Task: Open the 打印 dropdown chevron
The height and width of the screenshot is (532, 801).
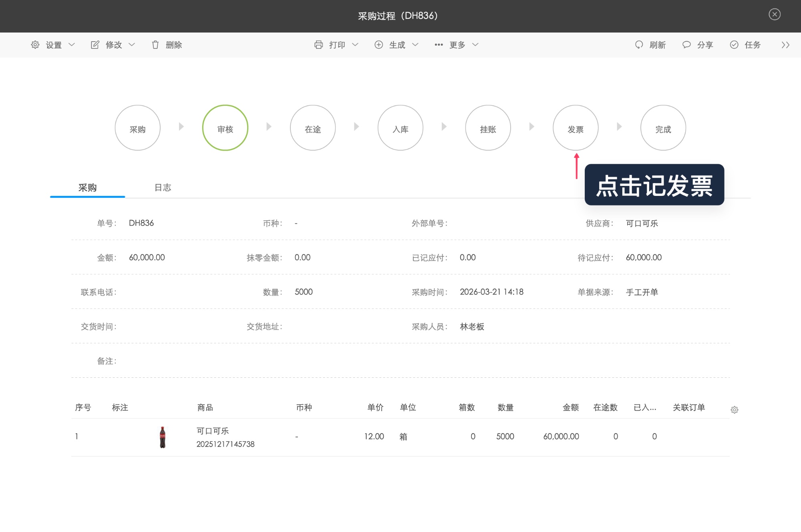Action: [356, 45]
